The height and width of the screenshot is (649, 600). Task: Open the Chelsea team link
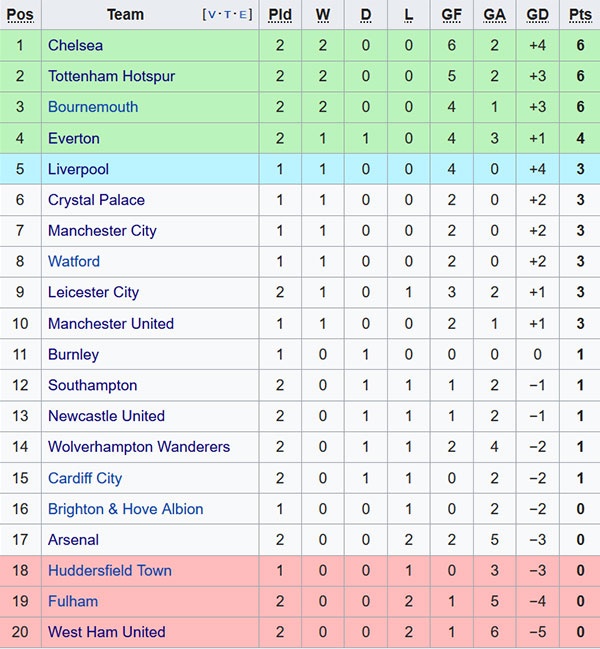point(75,45)
